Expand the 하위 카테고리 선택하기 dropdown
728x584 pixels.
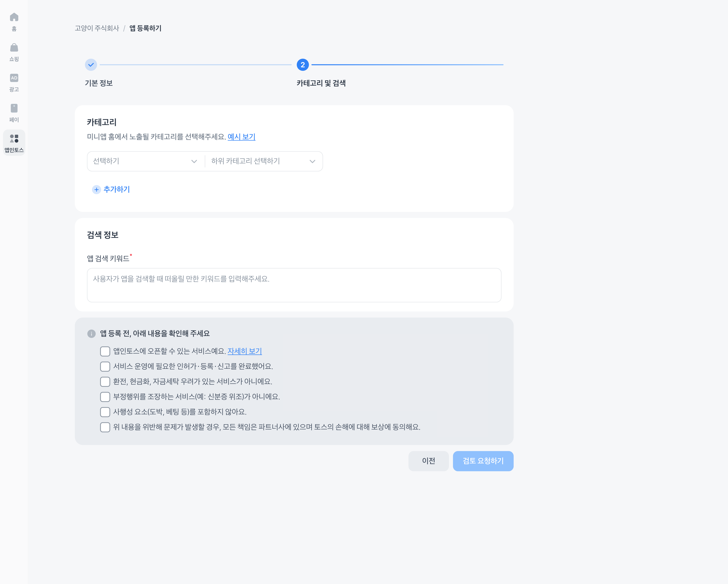[x=263, y=161]
